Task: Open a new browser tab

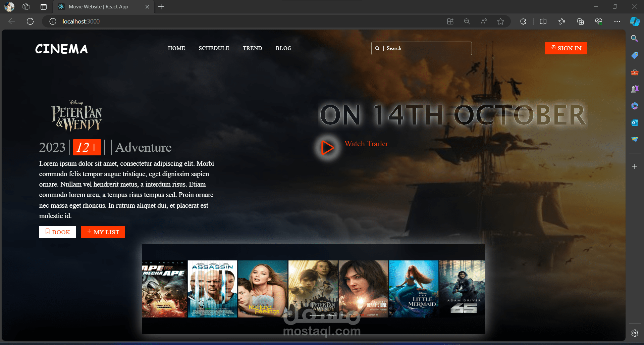Action: [x=161, y=7]
